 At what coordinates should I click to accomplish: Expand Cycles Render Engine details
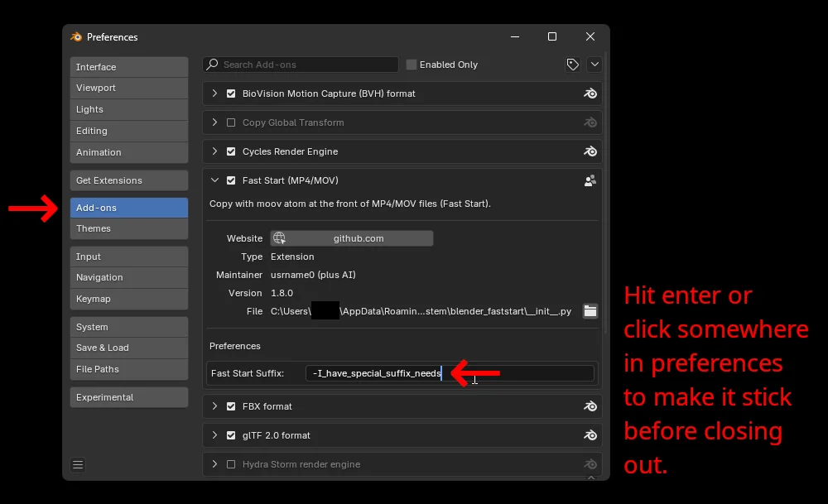click(214, 151)
